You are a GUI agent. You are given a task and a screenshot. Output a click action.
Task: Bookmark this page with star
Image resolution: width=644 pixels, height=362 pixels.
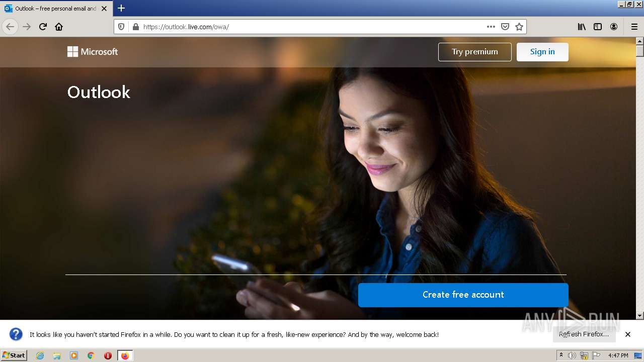(x=519, y=27)
